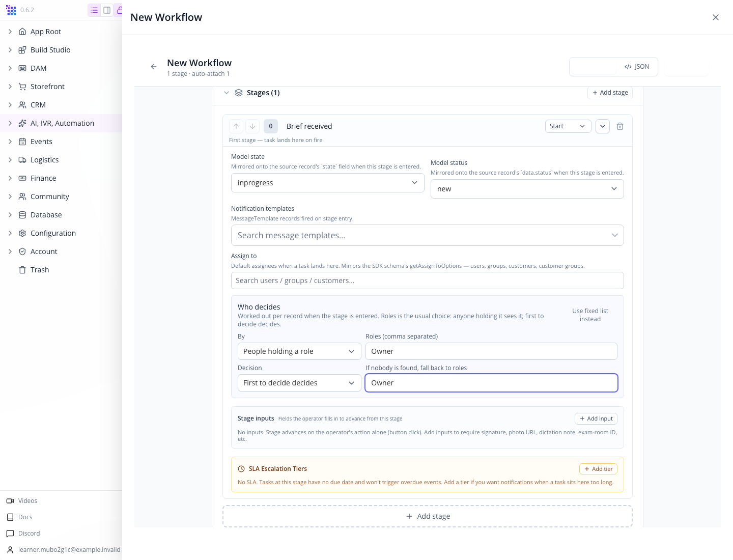Toggle the side panel layout icon
This screenshot has width=733, height=560.
coord(107,10)
